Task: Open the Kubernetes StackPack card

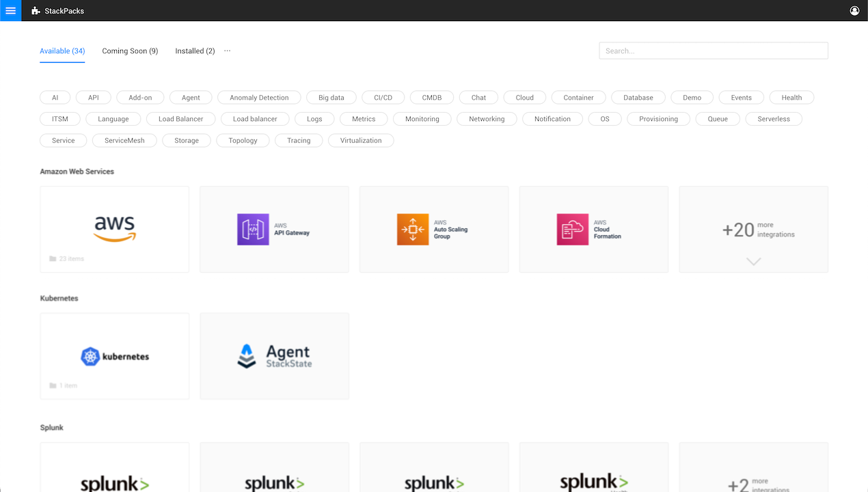Action: [x=115, y=356]
